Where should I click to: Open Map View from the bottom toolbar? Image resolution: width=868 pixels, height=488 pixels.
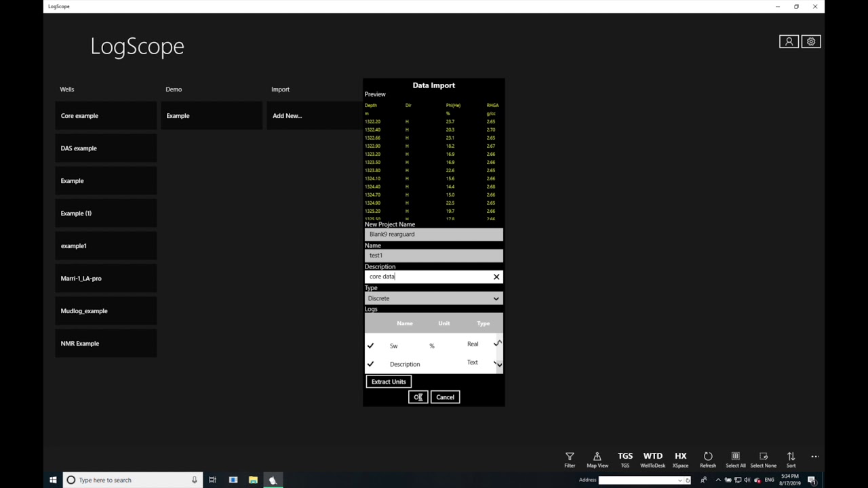(x=597, y=460)
